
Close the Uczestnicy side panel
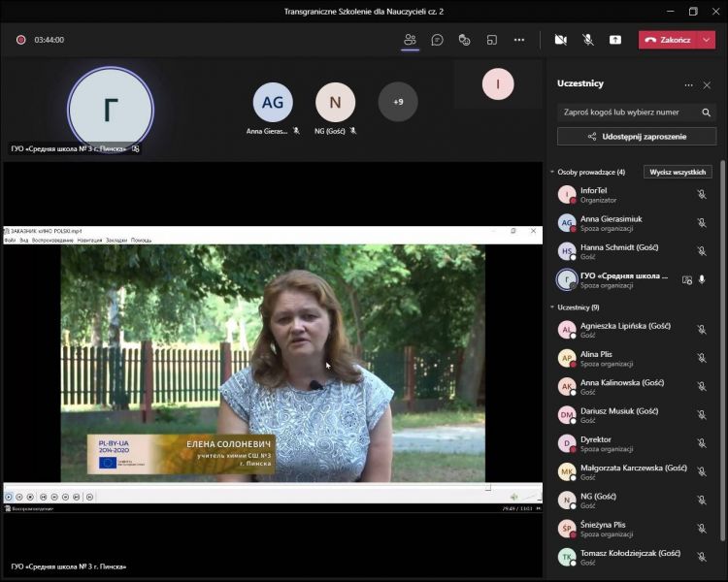(x=707, y=84)
